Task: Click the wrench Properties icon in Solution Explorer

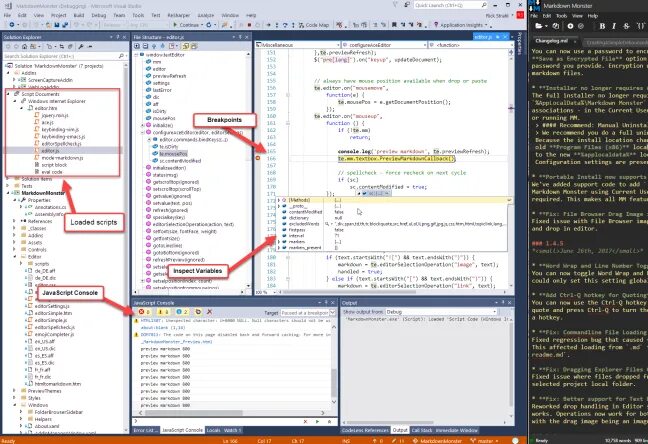Action: (x=81, y=46)
